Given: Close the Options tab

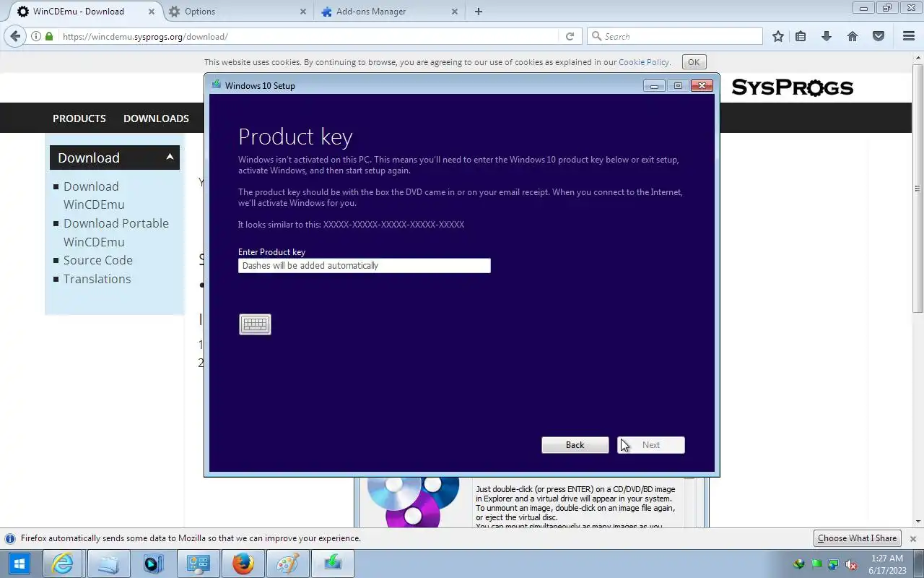Looking at the screenshot, I should click(x=303, y=12).
